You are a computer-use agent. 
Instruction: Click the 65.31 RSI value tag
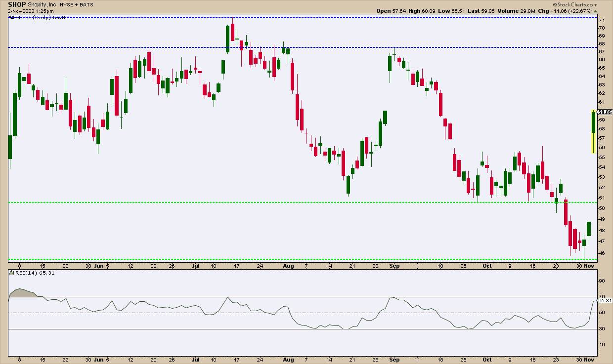605,300
